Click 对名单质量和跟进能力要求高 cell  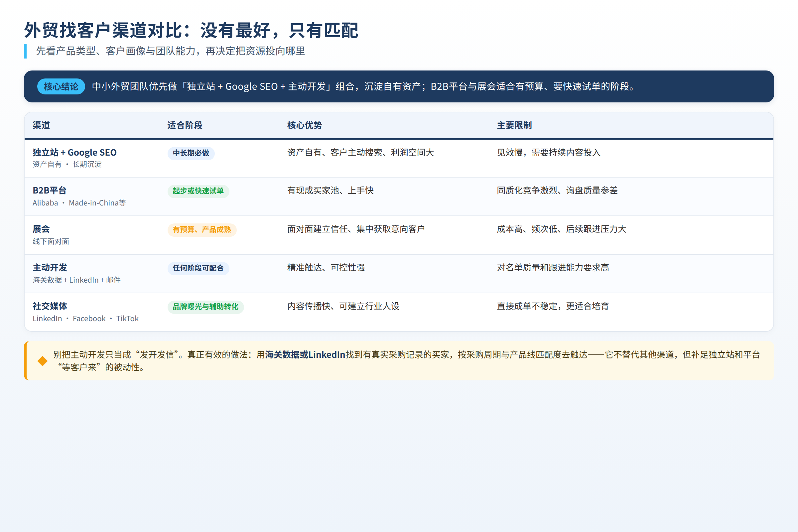[553, 268]
